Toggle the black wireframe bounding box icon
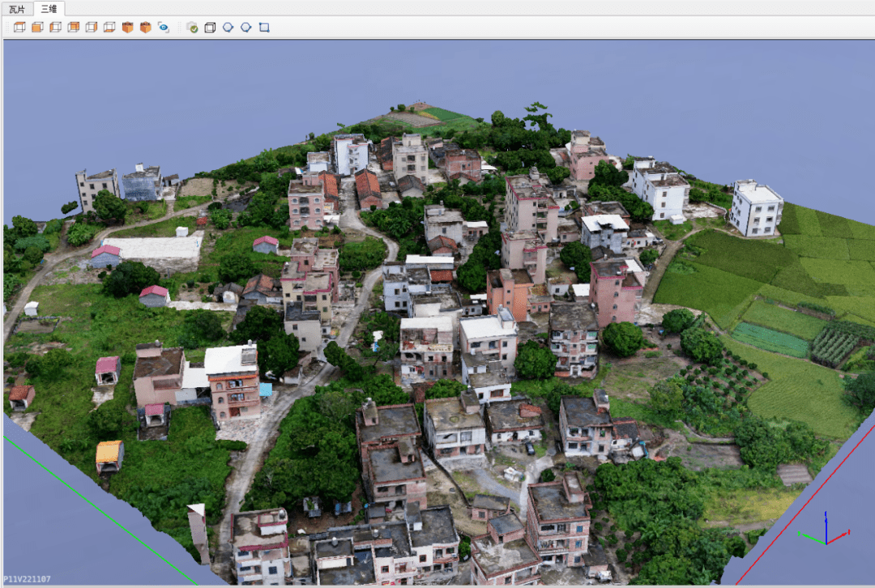 click(210, 28)
